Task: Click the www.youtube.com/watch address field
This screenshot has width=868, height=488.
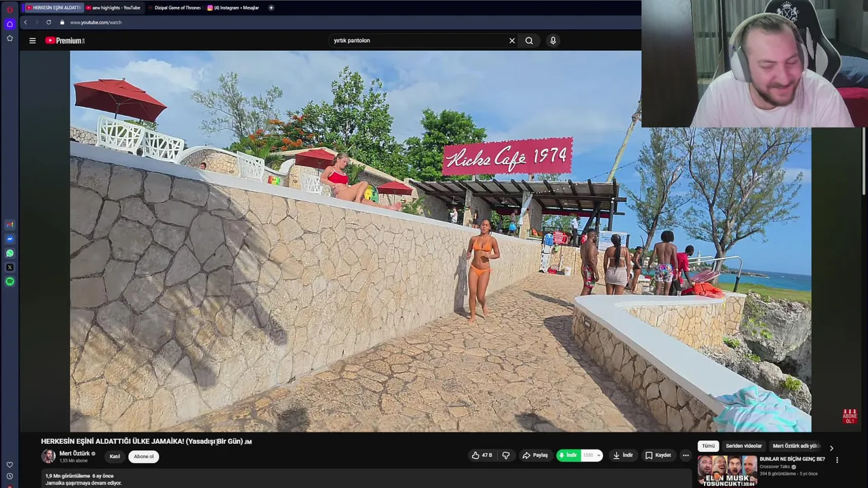Action: pos(96,22)
